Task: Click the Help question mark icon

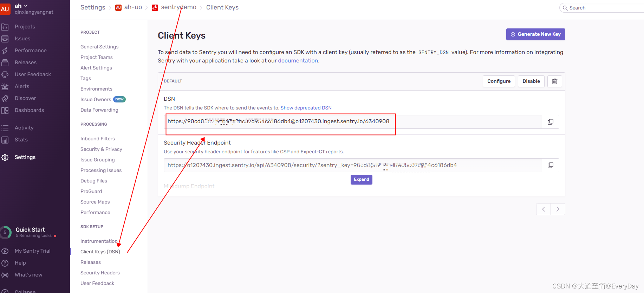Action: pos(5,263)
